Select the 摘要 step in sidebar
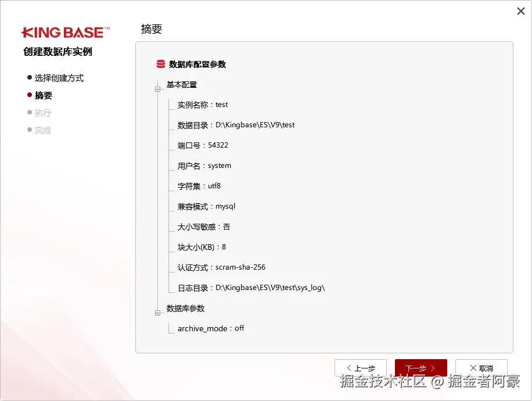Screen dimensions: 532x401 39,95
